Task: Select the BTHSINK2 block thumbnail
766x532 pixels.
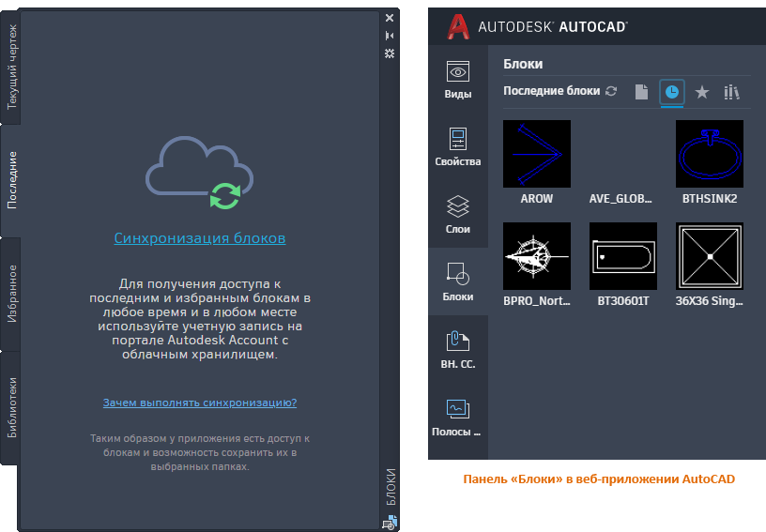Action: [710, 154]
